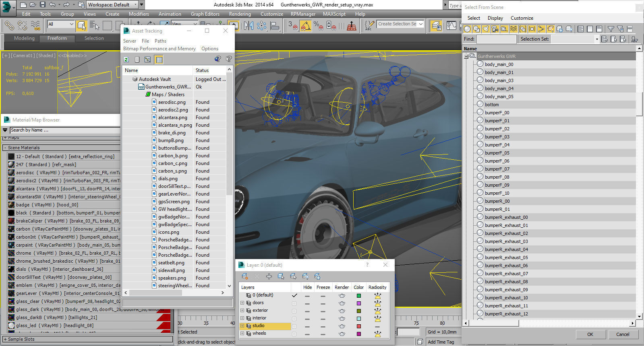
Task: Toggle Angle Snap in main toolbar
Action: 306,26
